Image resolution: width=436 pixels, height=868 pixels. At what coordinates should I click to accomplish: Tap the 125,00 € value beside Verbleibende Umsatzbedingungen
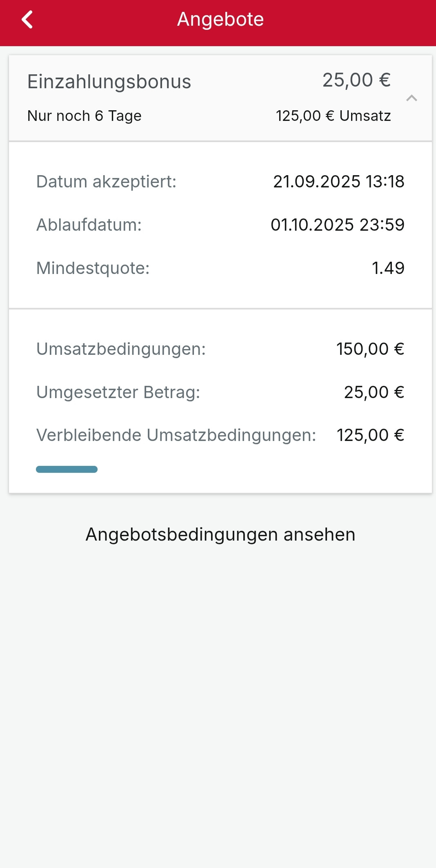(370, 435)
